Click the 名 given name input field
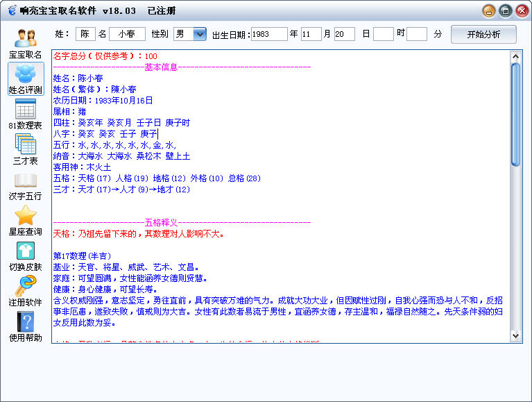Image resolution: width=532 pixels, height=402 pixels. [x=127, y=34]
